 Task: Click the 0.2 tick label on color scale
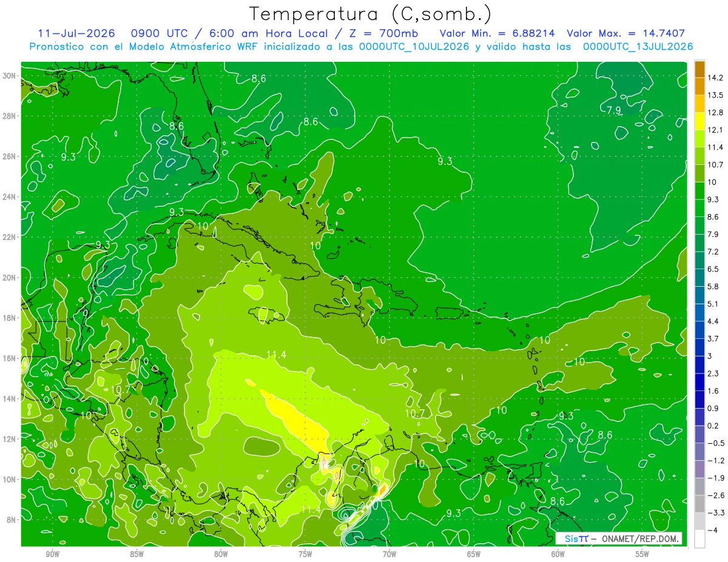pos(713,426)
